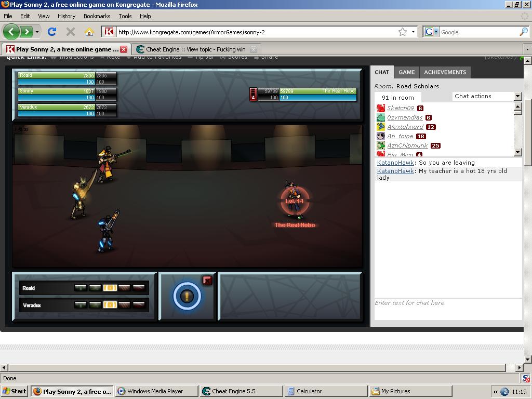Viewport: 532px width, 399px height.
Task: Bookmark this page with the star icon
Action: pos(403,32)
